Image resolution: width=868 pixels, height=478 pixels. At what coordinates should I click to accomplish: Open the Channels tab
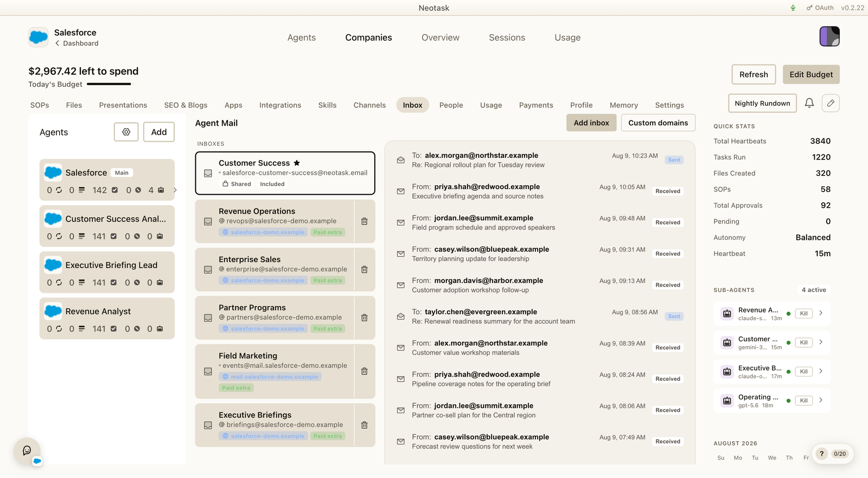(x=369, y=105)
